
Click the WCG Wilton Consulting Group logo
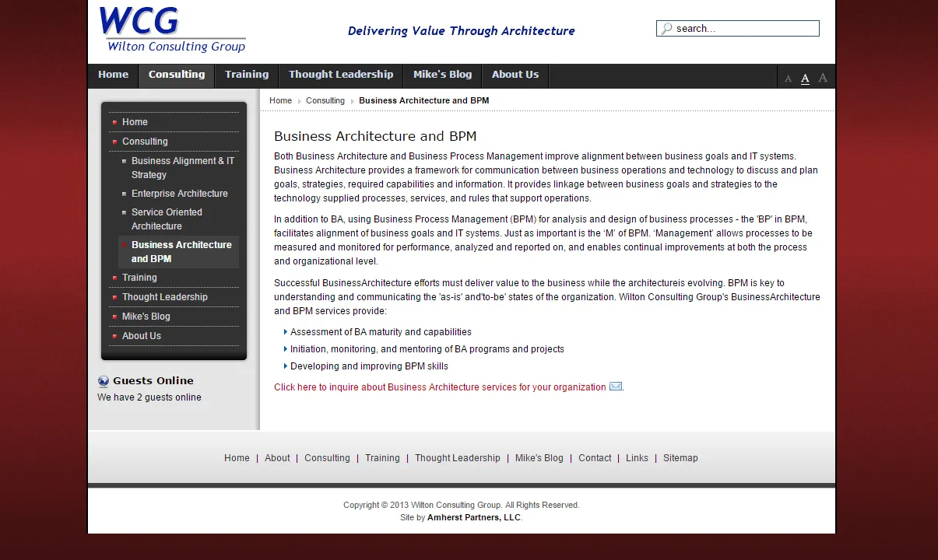click(172, 30)
